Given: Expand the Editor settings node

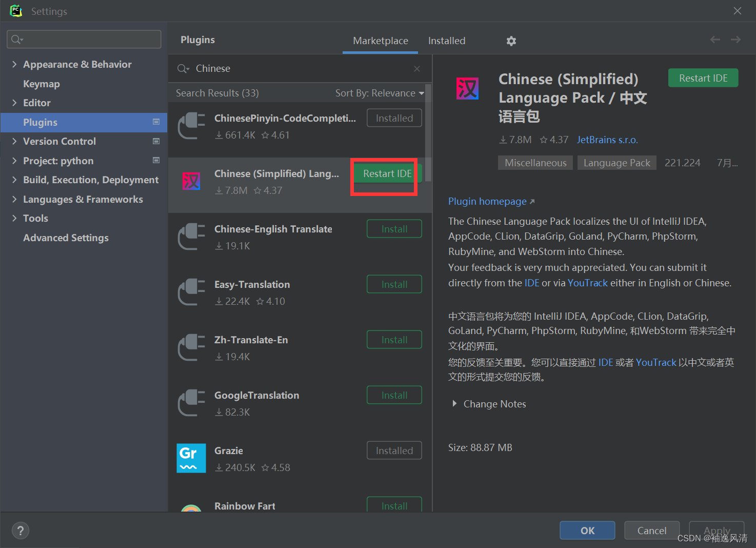Looking at the screenshot, I should [14, 103].
